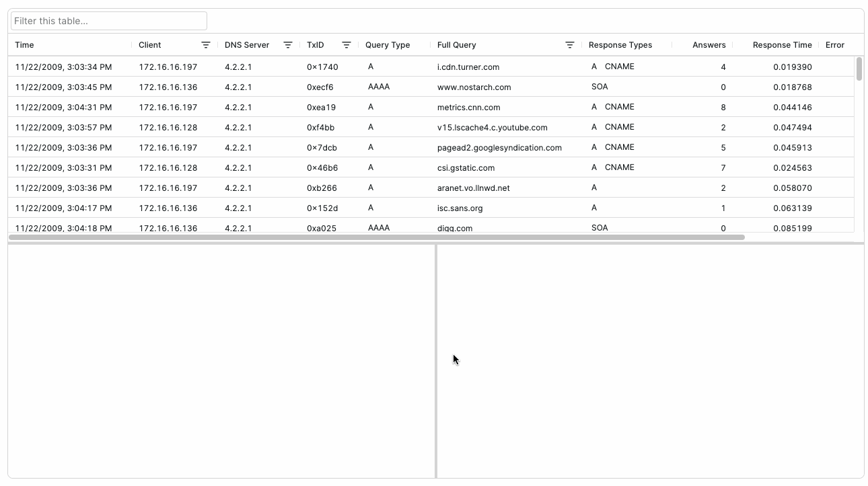Sort by the Query Type column header
Viewport: 868px width, 486px height.
(x=388, y=45)
